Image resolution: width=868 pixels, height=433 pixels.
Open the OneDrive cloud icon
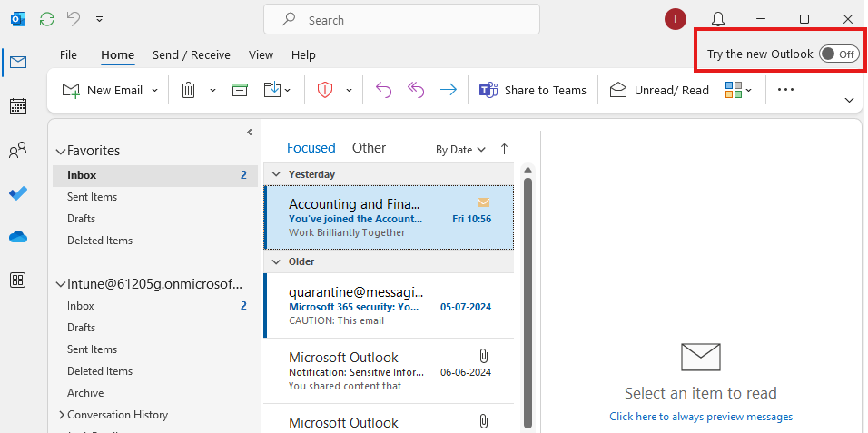[18, 237]
